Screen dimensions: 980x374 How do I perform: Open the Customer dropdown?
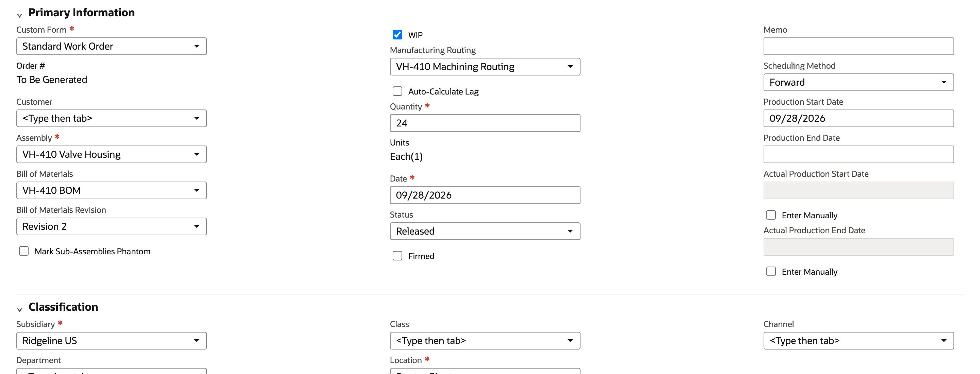pyautogui.click(x=112, y=119)
